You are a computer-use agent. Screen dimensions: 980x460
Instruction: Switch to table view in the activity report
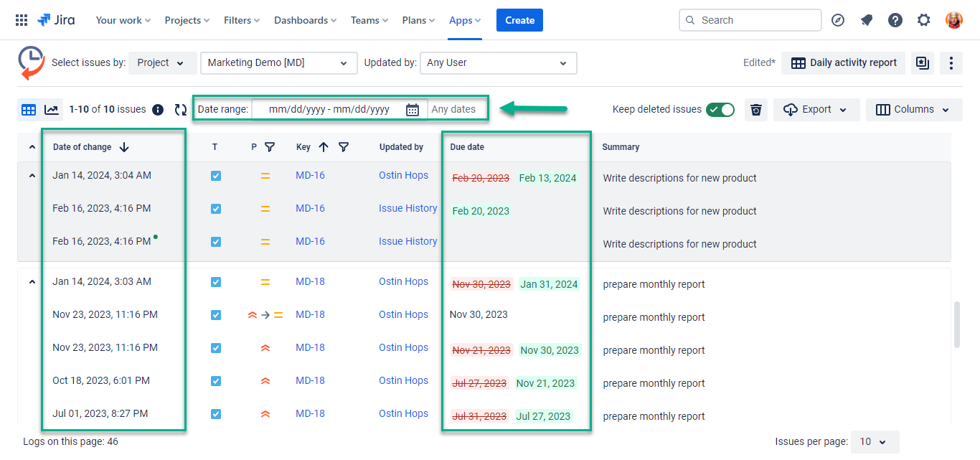(28, 109)
